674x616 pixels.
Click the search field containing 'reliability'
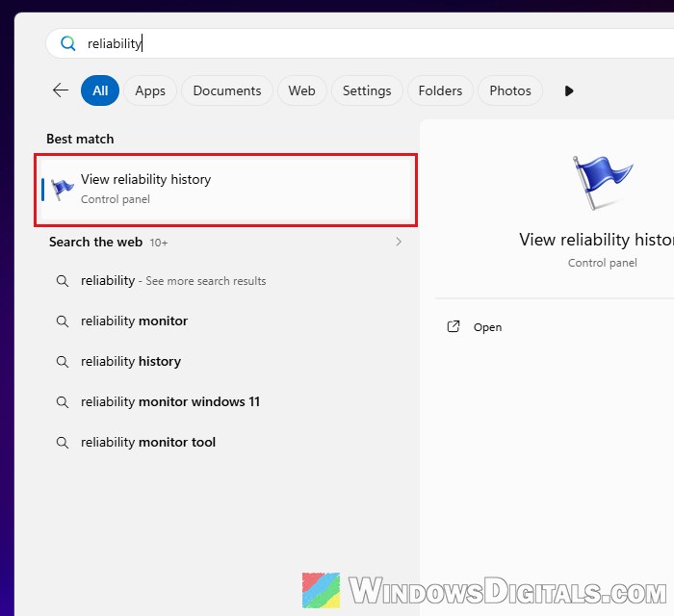coord(359,43)
